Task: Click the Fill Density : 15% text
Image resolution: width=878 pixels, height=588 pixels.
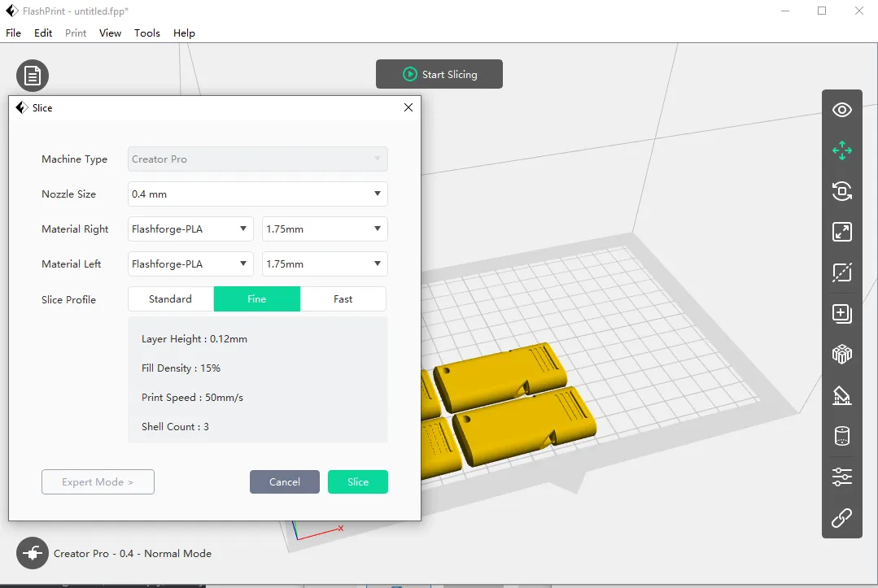Action: pos(181,368)
